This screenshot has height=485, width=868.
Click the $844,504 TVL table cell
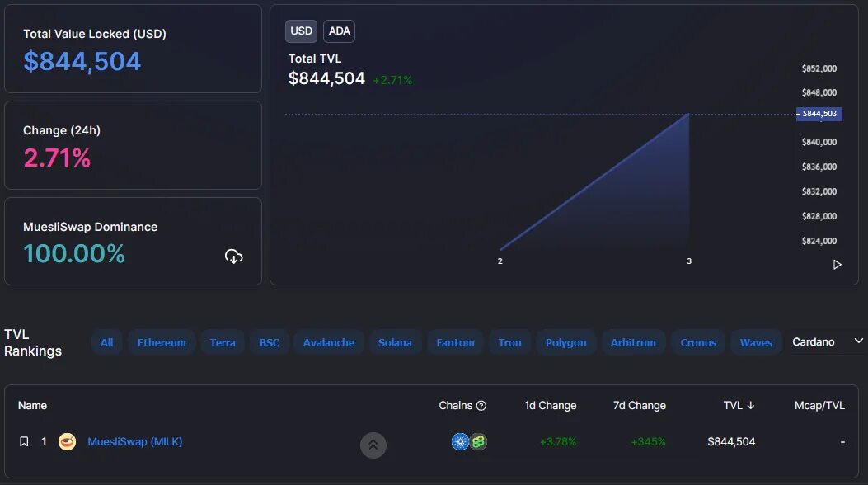pyautogui.click(x=731, y=441)
